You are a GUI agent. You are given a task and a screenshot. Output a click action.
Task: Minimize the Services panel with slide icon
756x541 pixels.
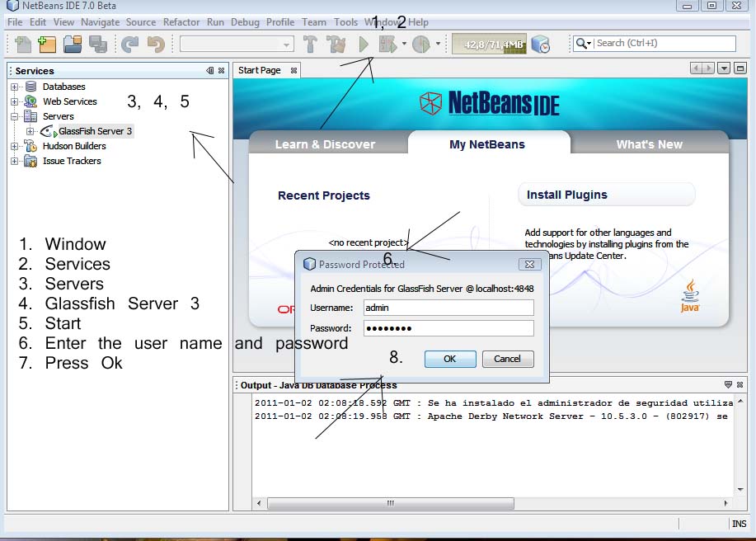[x=209, y=70]
